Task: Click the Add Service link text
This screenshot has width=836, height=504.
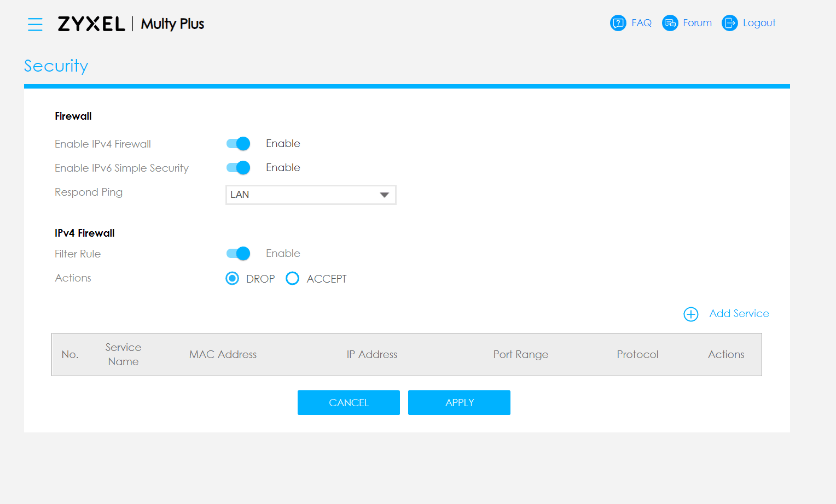Action: click(x=739, y=314)
